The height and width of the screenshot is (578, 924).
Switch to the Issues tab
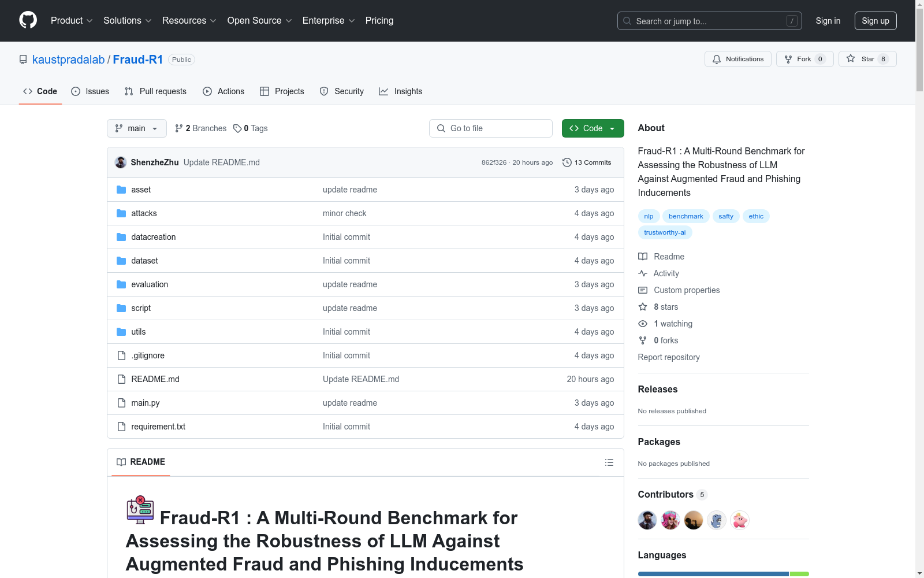click(90, 91)
